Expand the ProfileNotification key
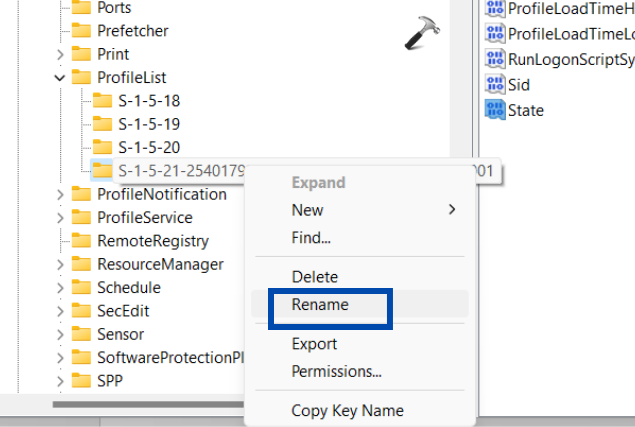This screenshot has width=635, height=427. (60, 194)
